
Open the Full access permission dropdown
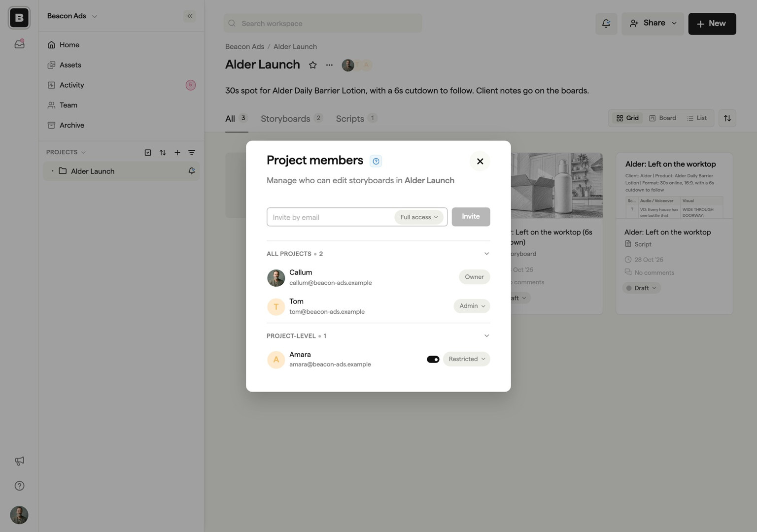[x=419, y=217]
